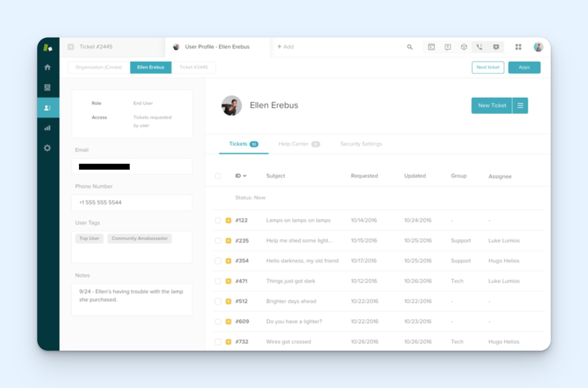Open the Reporting bar chart icon
588x388 pixels.
tap(48, 128)
